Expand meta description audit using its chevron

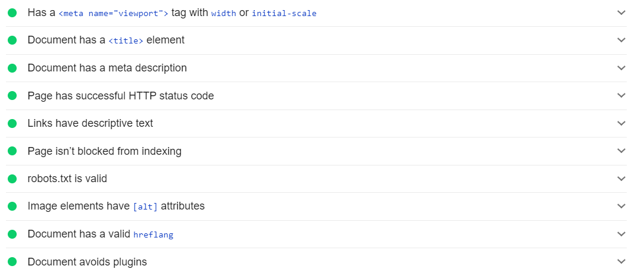[621, 68]
